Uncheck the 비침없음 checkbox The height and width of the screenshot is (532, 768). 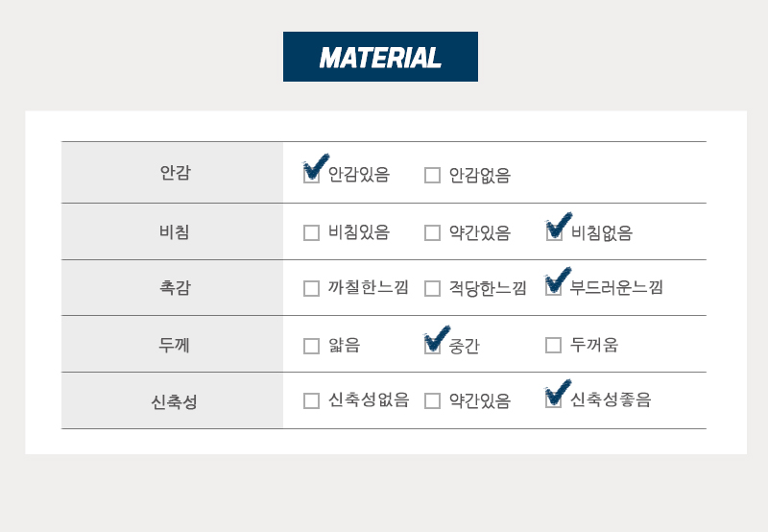coord(554,232)
